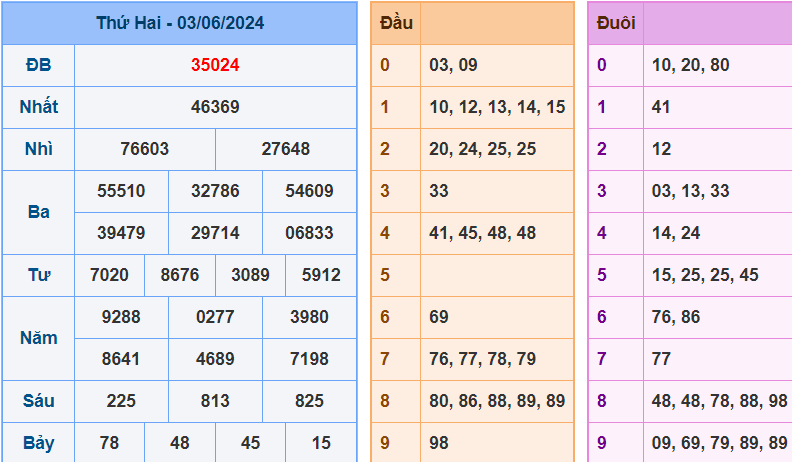
Task: Select fifth prize number 9288
Action: (x=121, y=317)
